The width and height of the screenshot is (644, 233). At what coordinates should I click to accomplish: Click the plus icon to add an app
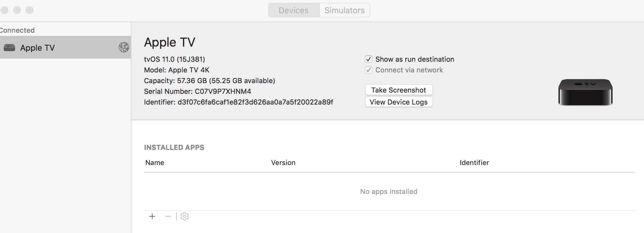point(152,216)
